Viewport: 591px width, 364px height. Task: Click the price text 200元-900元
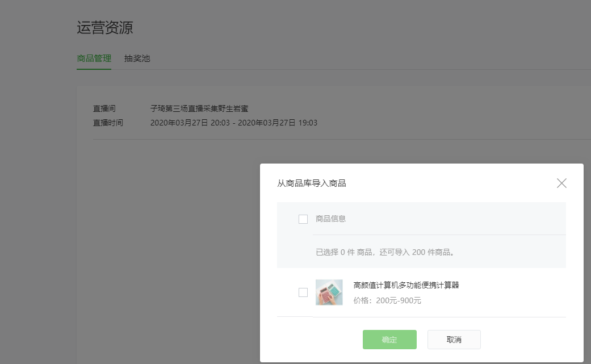399,300
